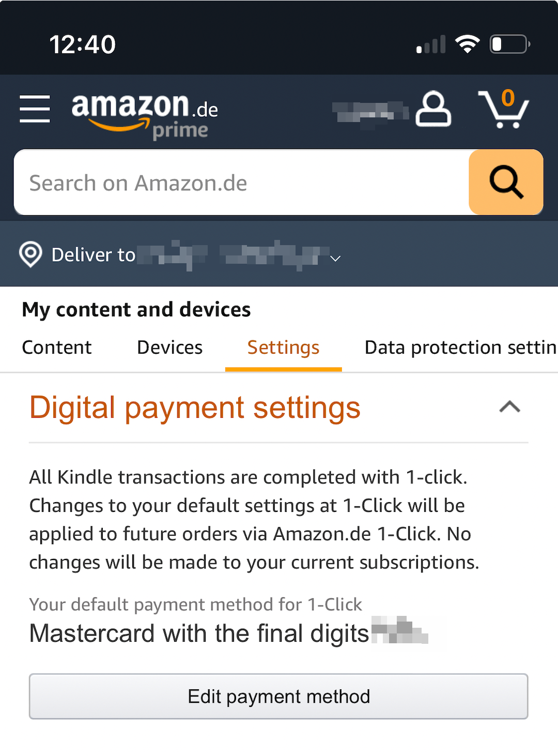Tap the Amazon.de prime logo
This screenshot has height=756, width=558.
(x=145, y=116)
